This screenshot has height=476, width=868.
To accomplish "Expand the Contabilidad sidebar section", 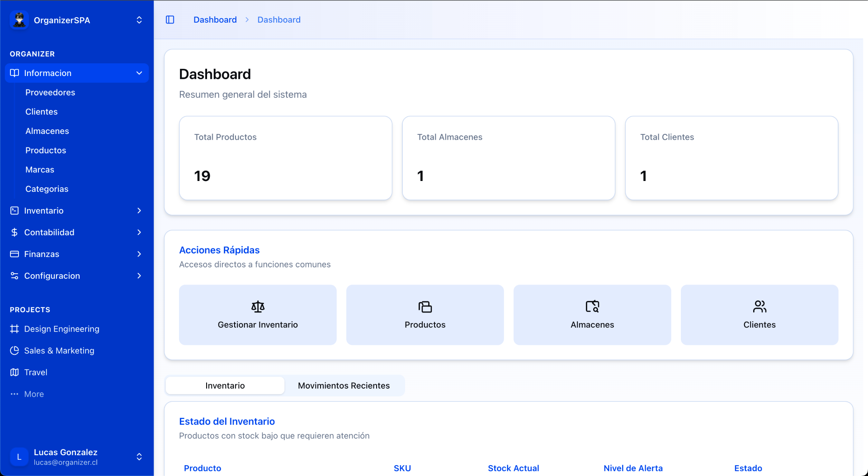I will (139, 232).
